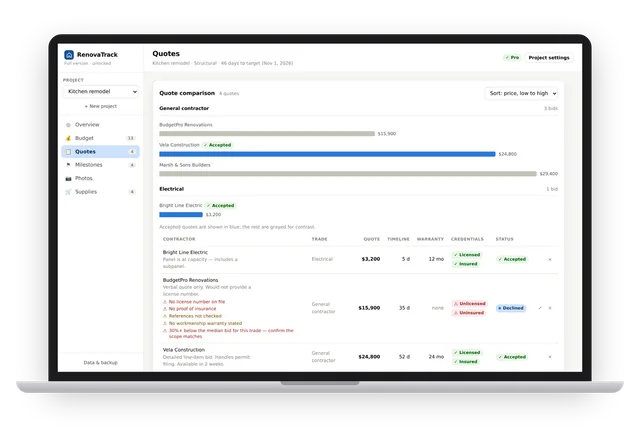Click Licensed badge in Bright Line Electric row
Image resolution: width=640 pixels, height=427 pixels.
pos(467,255)
